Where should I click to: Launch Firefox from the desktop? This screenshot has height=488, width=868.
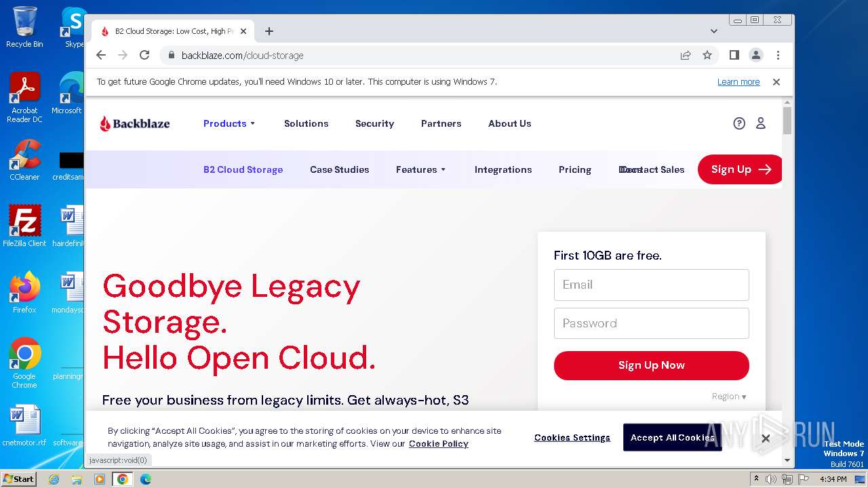click(x=24, y=292)
